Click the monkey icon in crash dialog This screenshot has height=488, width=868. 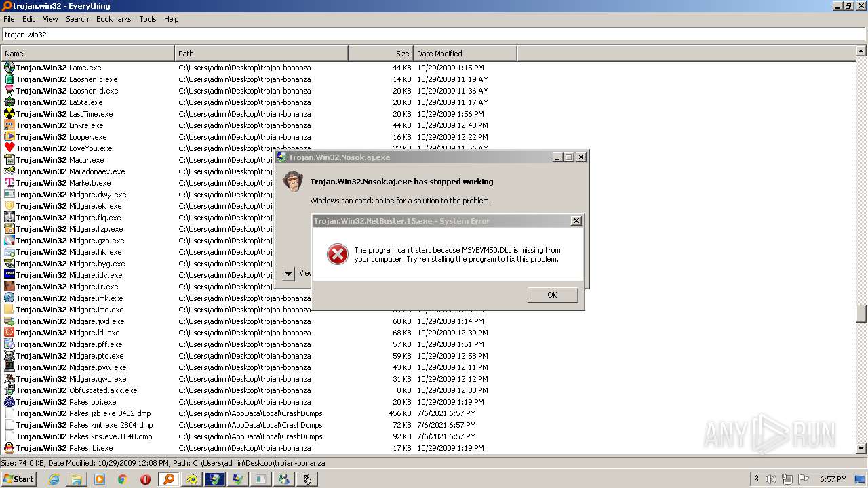click(x=292, y=182)
